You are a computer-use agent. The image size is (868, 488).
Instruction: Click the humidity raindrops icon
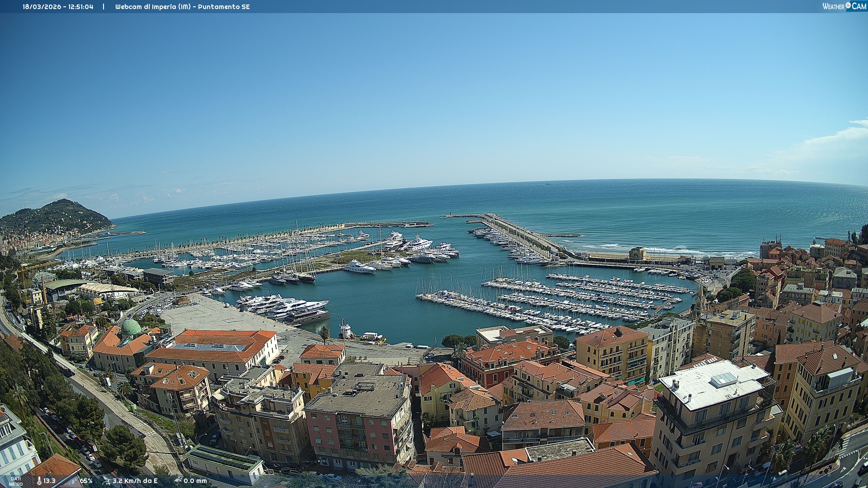[73, 481]
